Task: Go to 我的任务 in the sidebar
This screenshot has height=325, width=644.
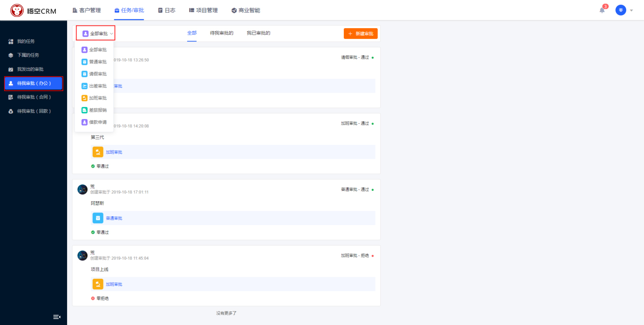Action: click(x=26, y=42)
